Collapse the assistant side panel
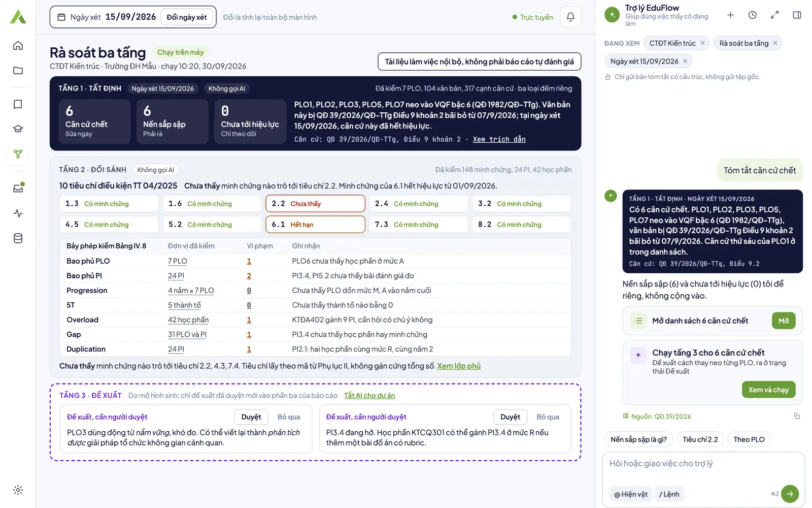The image size is (812, 508). pos(797,15)
